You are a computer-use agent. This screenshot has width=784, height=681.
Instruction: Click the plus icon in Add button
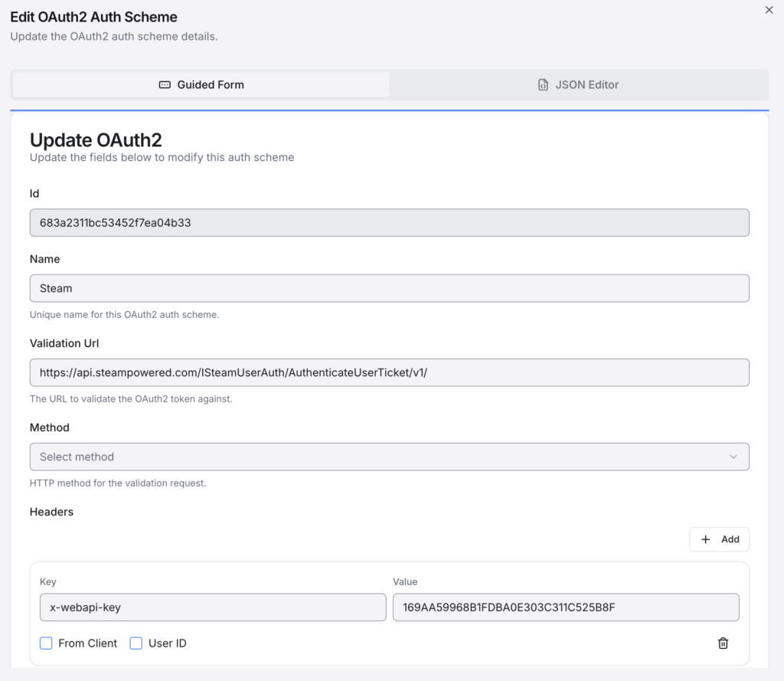pos(706,539)
